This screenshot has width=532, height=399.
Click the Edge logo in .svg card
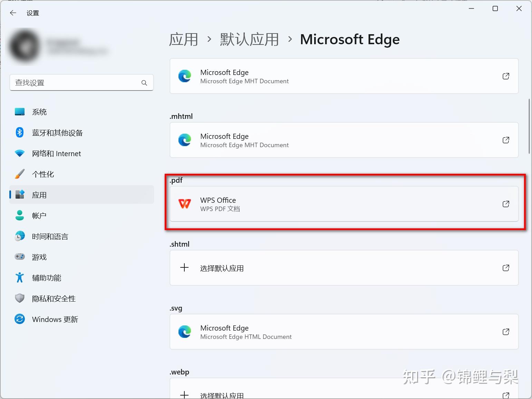(185, 332)
